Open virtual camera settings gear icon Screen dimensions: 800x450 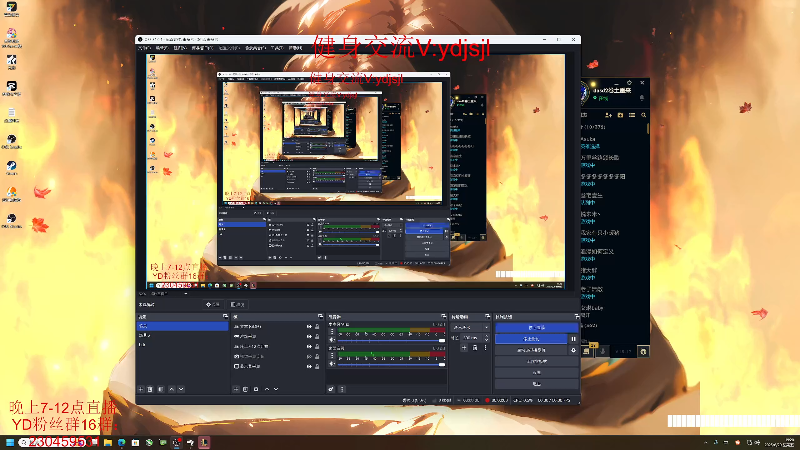(x=573, y=351)
